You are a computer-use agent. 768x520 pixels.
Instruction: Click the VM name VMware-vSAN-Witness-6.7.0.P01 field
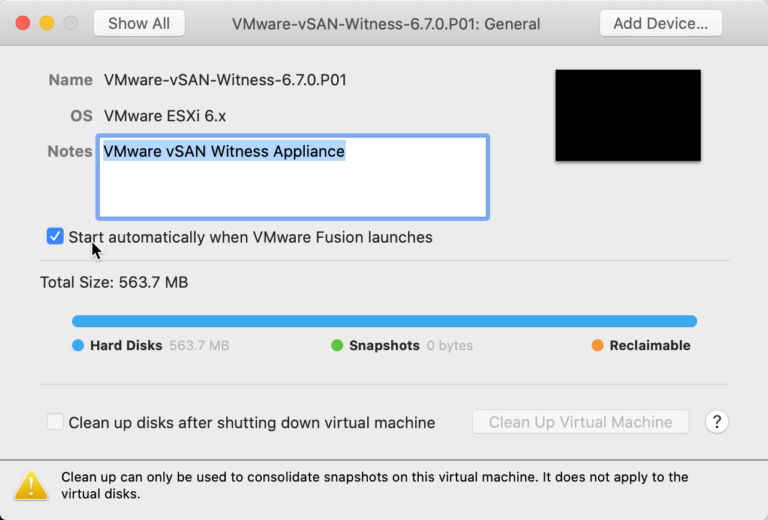coord(225,80)
